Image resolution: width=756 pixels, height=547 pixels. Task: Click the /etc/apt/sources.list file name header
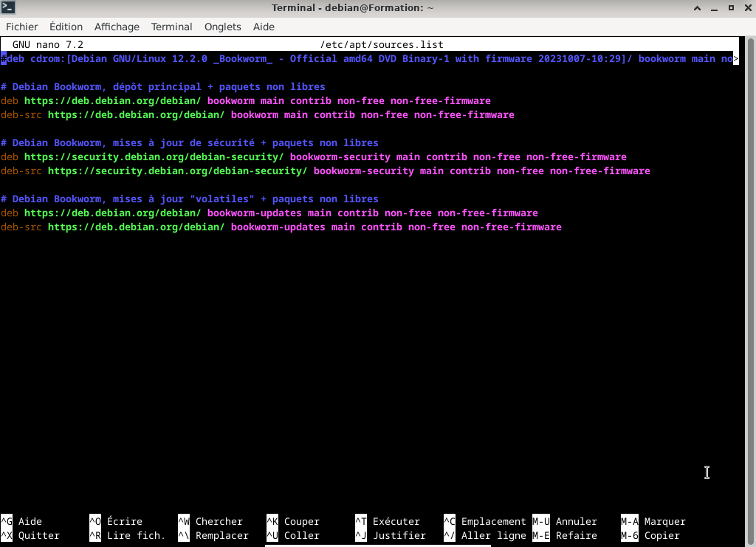tap(382, 45)
